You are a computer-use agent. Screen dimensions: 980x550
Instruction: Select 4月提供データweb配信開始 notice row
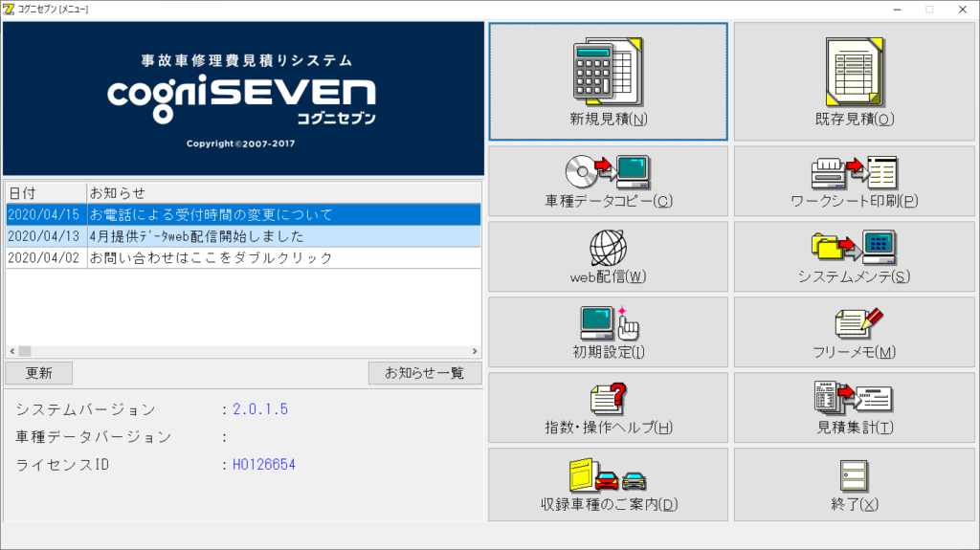(x=244, y=236)
